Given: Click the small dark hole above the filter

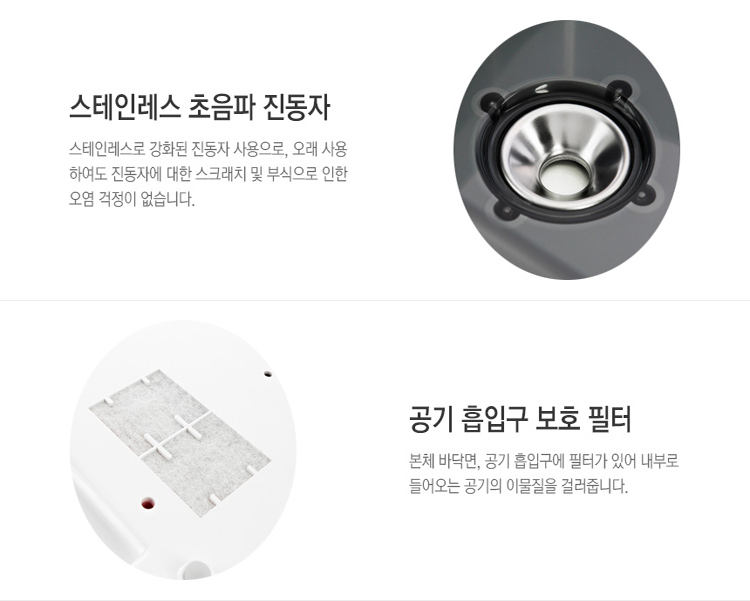Looking at the screenshot, I should [x=268, y=374].
